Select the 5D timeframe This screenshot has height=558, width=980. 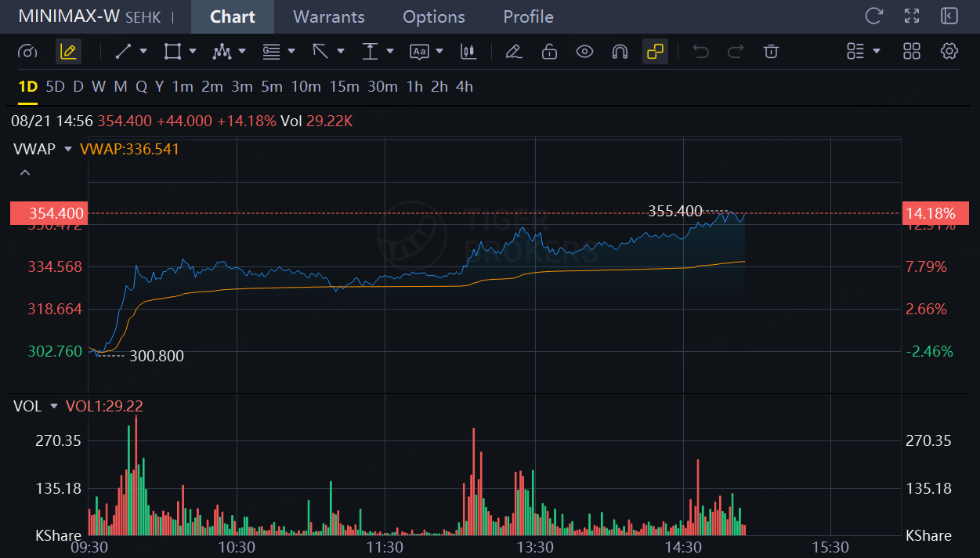[55, 87]
